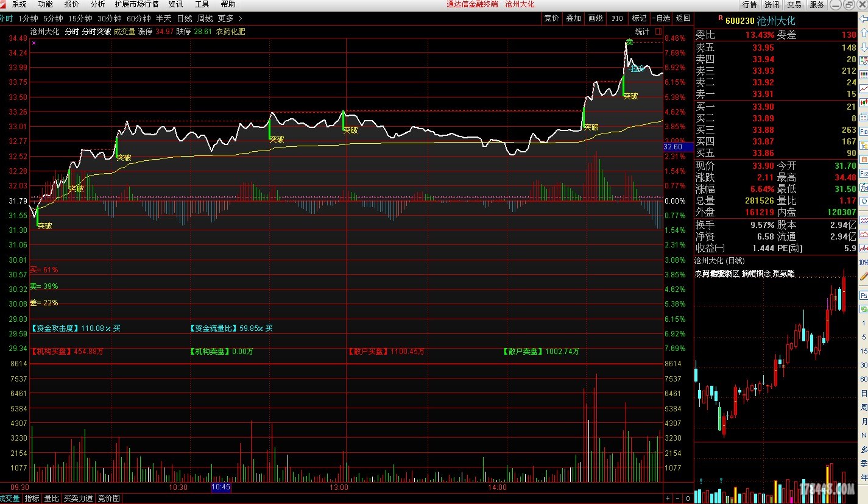Switch to the 5分钟 period tab
868x504 pixels.
pos(53,18)
